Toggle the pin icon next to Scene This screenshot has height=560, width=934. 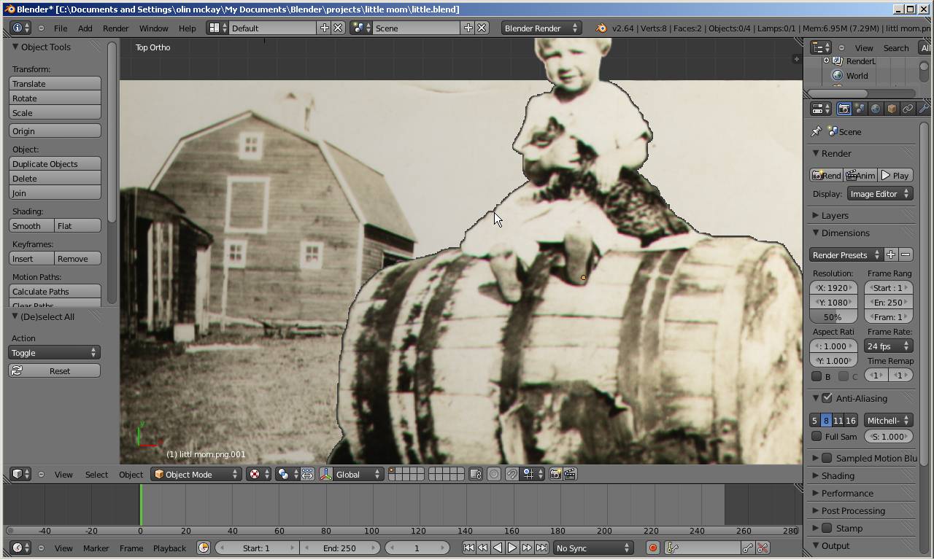coord(817,131)
